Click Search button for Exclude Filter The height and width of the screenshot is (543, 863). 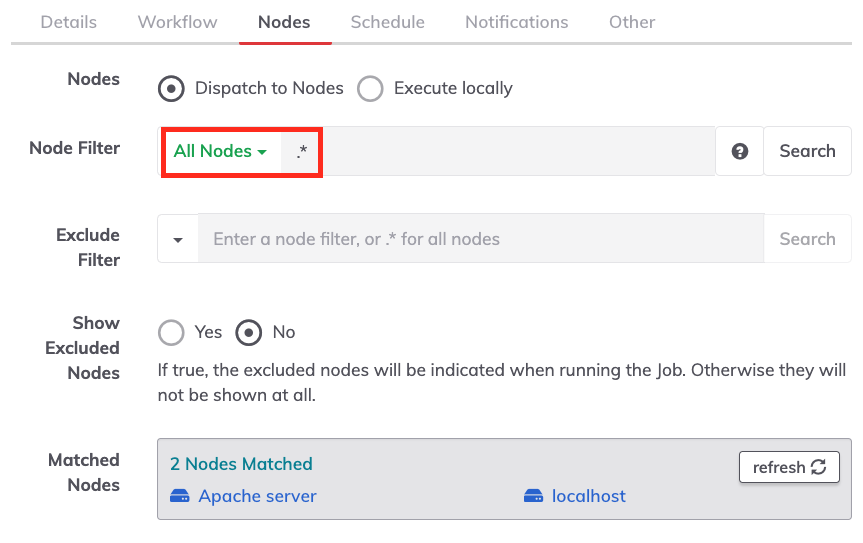pos(807,239)
